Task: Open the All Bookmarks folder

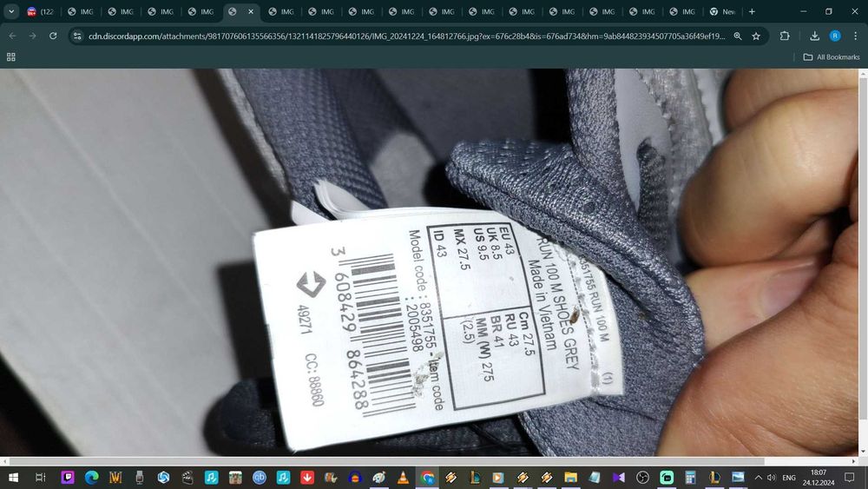Action: (832, 57)
